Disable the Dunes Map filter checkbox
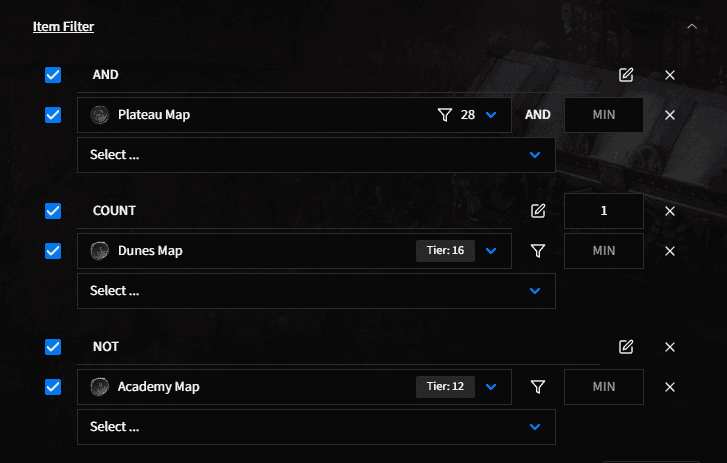Viewport: 727px width, 463px height. click(53, 251)
